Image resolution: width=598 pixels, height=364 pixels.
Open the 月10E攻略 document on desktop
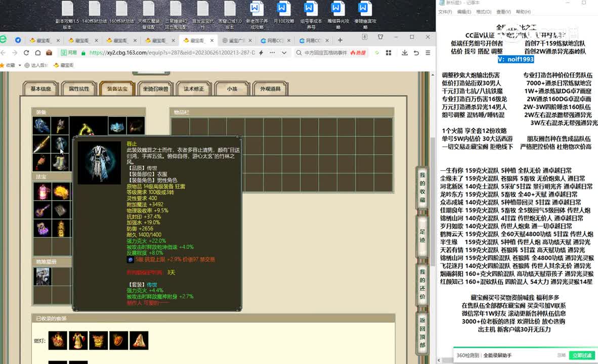click(x=284, y=13)
